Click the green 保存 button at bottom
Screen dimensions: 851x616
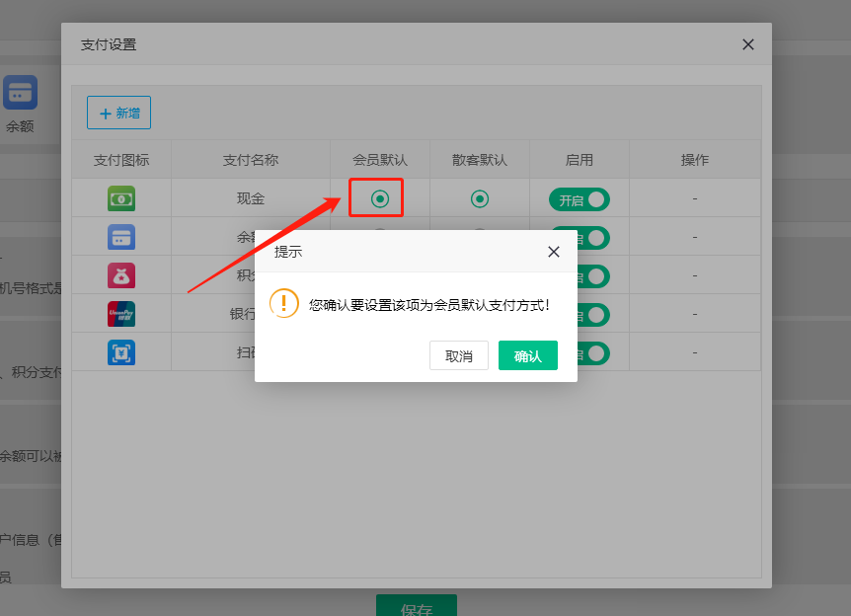[417, 606]
